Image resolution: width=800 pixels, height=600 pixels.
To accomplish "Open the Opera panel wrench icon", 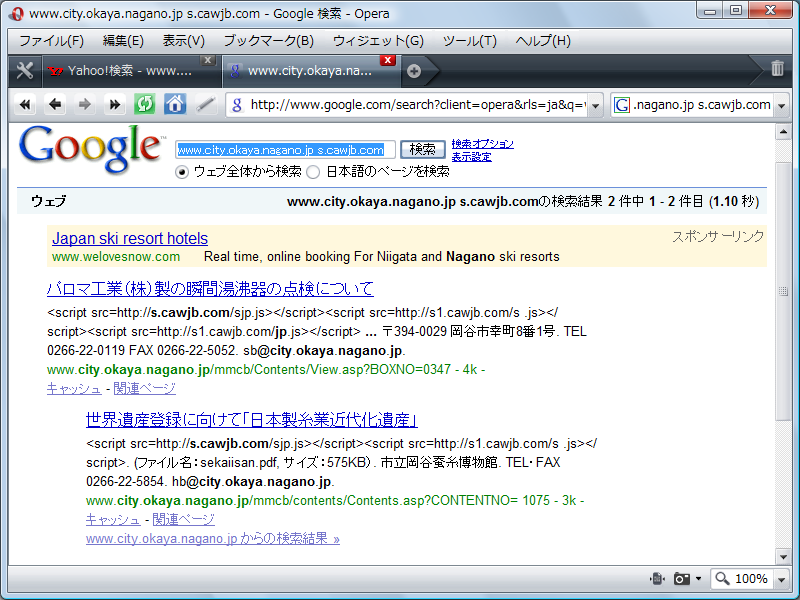I will click(24, 70).
